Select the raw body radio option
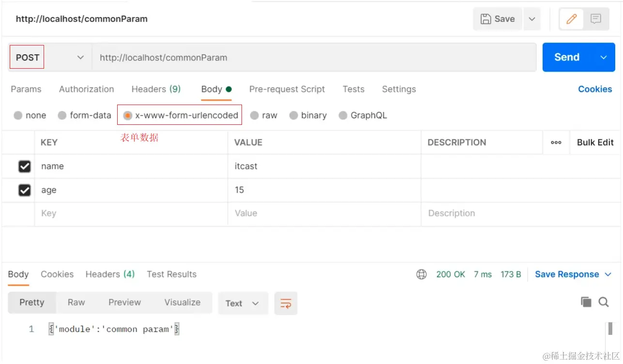This screenshot has width=623, height=364. click(254, 115)
